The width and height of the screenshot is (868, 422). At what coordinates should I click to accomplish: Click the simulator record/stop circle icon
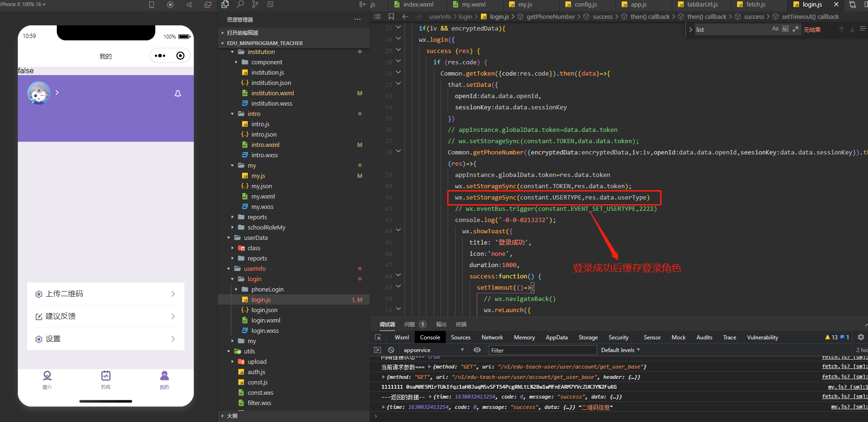point(170,5)
